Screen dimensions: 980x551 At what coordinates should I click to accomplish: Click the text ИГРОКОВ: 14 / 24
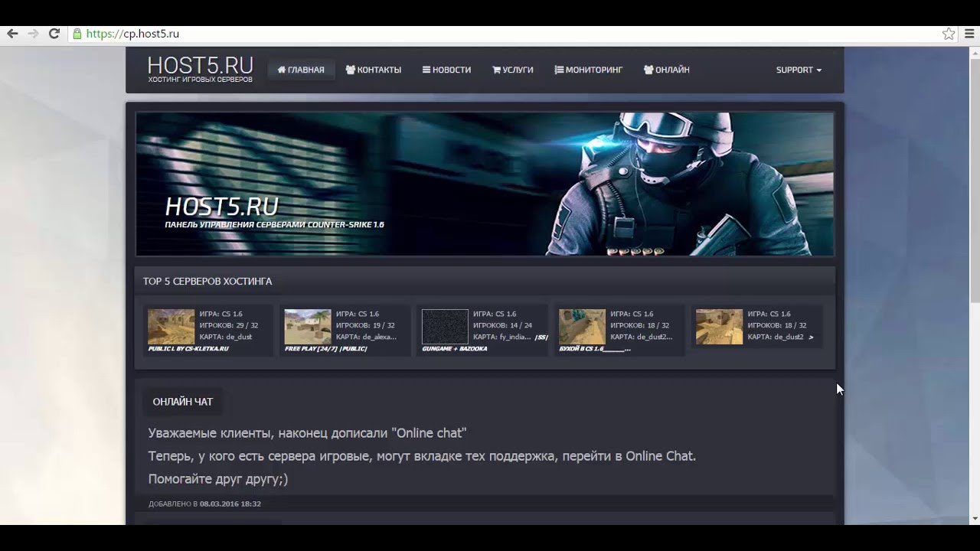point(503,325)
